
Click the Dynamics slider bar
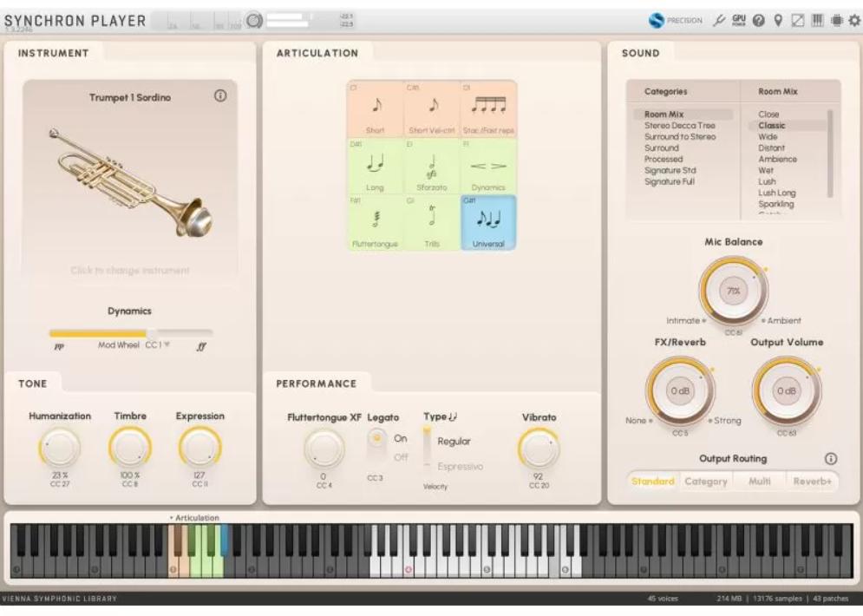tap(131, 332)
